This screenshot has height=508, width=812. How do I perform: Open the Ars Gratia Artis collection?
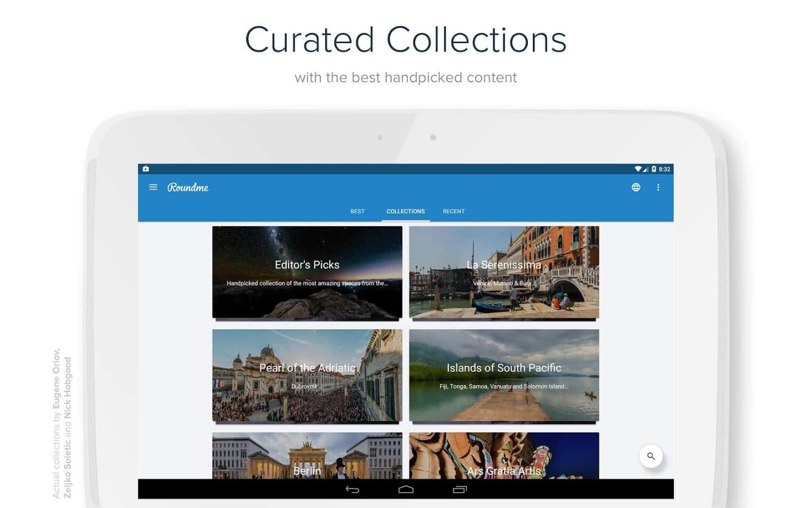point(504,457)
